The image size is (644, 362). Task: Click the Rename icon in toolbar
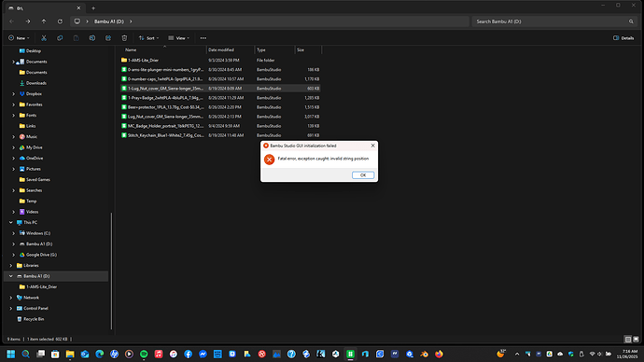[92, 37]
